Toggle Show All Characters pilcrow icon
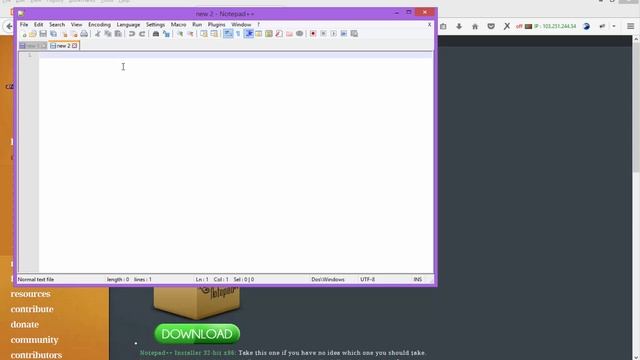 pyautogui.click(x=238, y=34)
